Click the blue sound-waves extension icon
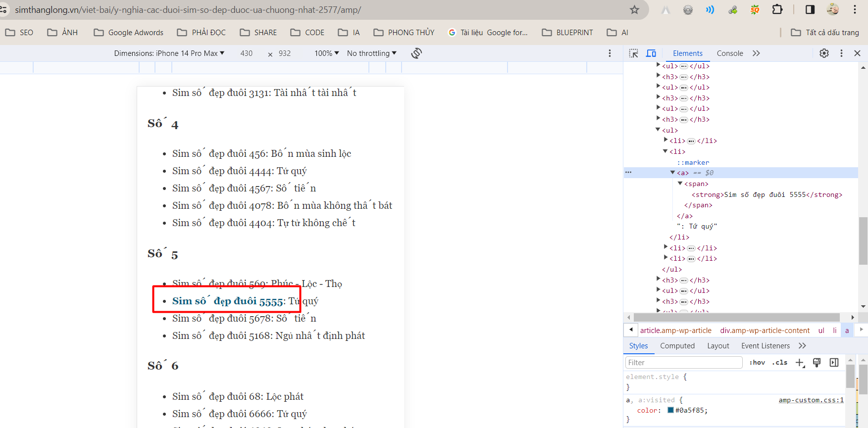 click(710, 9)
